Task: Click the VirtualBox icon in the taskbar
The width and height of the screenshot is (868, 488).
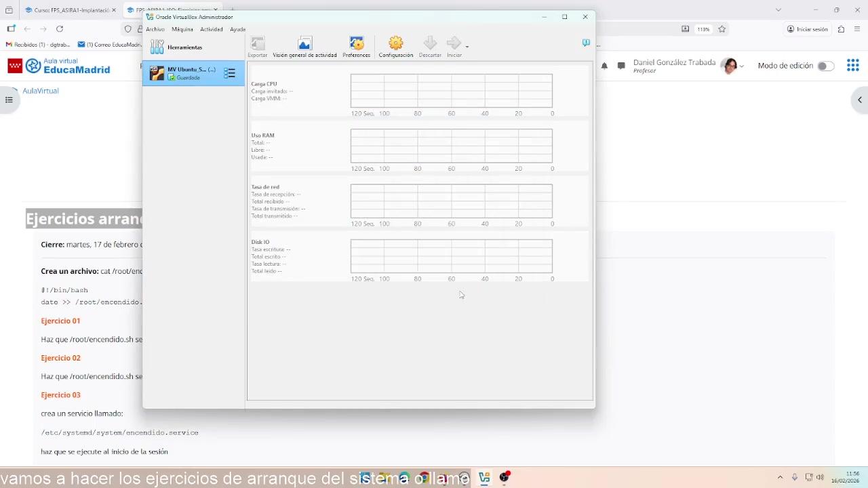Action: pyautogui.click(x=484, y=478)
